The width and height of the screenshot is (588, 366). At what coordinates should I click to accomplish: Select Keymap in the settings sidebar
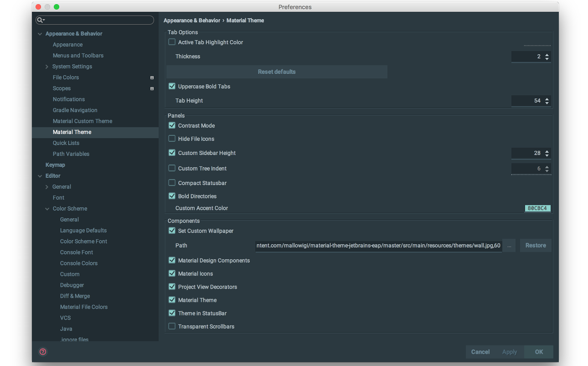click(x=55, y=165)
